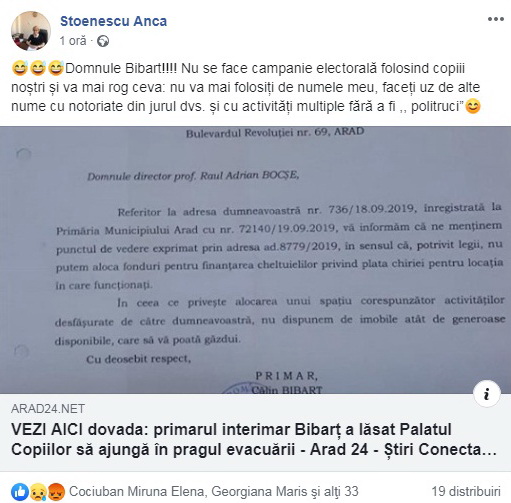Image resolution: width=511 pixels, height=503 pixels.
Task: View Georgiana Maris in reactions list
Action: [x=259, y=491]
